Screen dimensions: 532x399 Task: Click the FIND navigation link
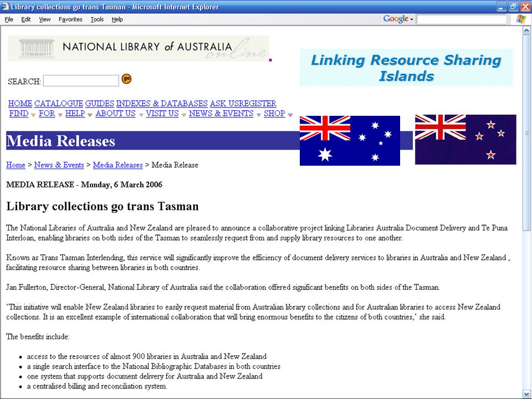point(19,113)
